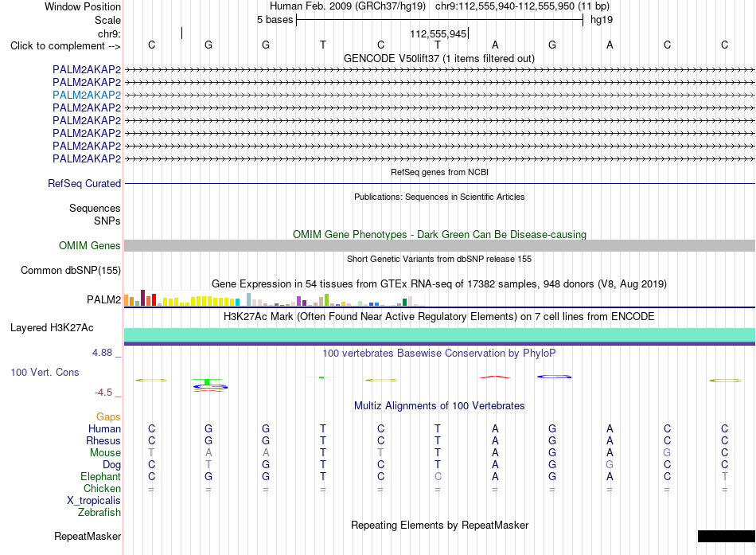Open '100 vertebrates Basewise Conservation by PhyloP' title
This screenshot has width=756, height=555.
point(439,354)
